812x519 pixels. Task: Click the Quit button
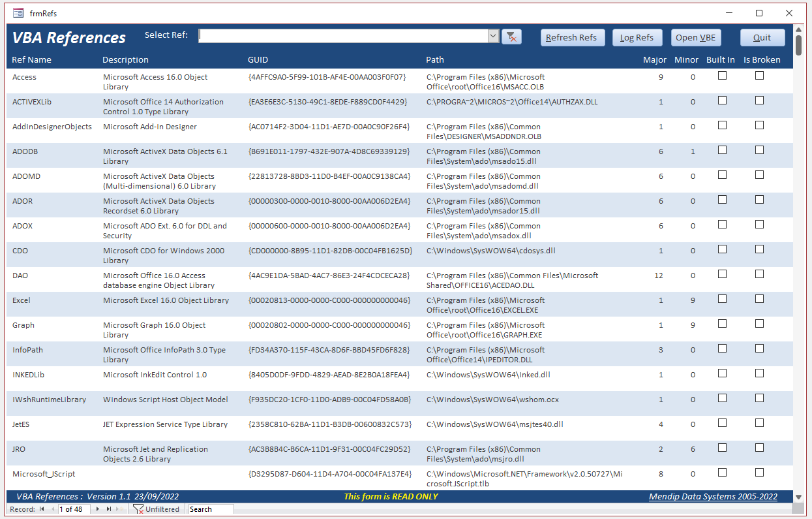click(x=762, y=38)
